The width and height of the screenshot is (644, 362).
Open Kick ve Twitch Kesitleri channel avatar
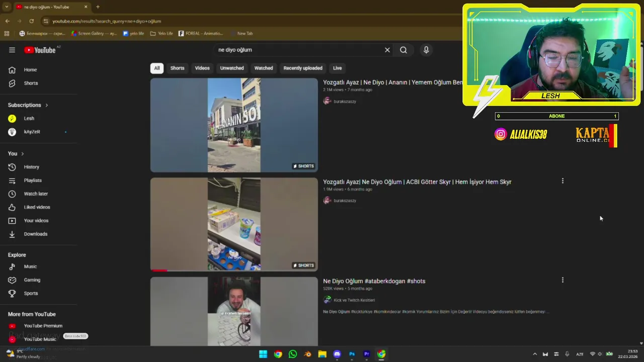(x=327, y=300)
